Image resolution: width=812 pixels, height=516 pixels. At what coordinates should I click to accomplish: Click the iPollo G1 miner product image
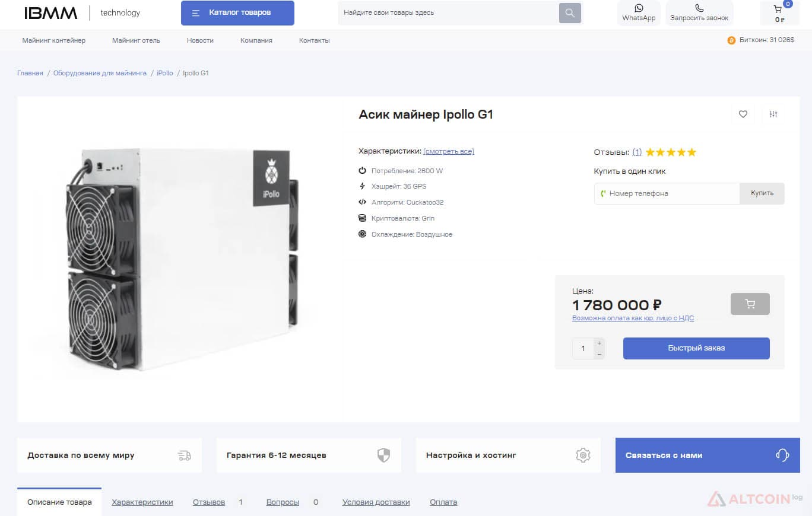181,261
